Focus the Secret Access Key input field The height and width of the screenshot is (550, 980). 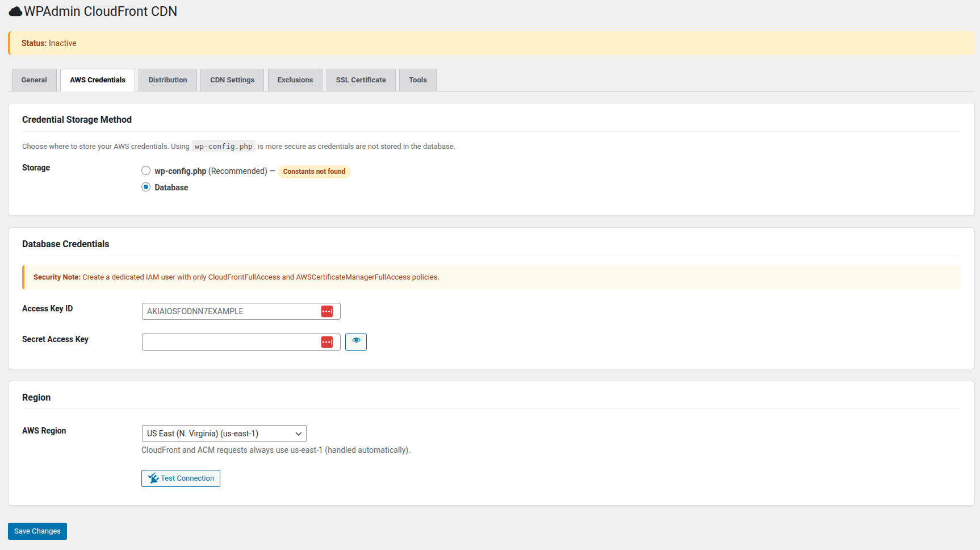pos(230,342)
